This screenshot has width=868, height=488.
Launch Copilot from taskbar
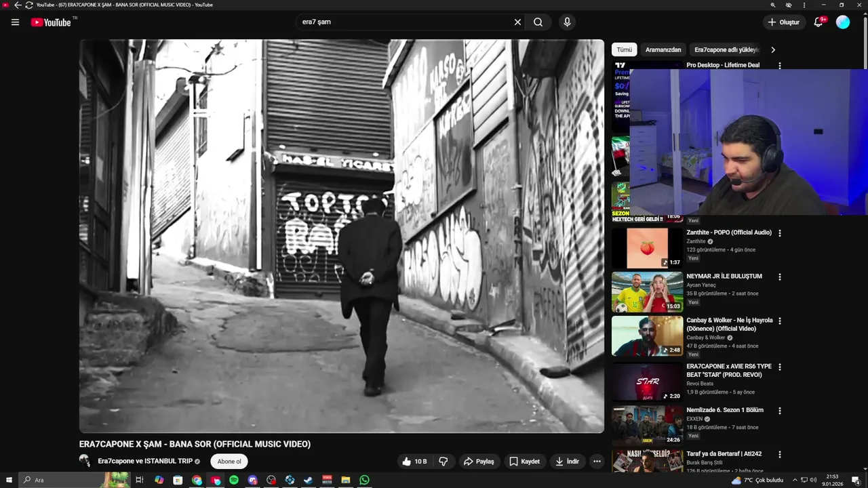pyautogui.click(x=159, y=480)
